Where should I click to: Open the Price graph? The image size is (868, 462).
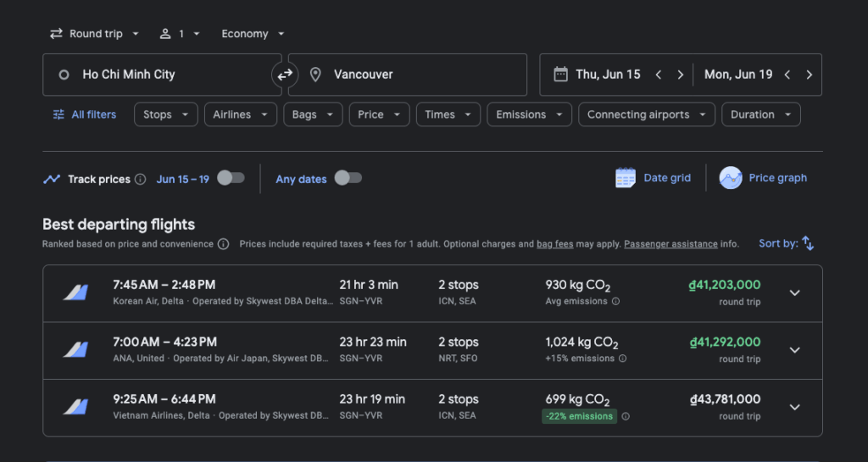click(x=764, y=178)
